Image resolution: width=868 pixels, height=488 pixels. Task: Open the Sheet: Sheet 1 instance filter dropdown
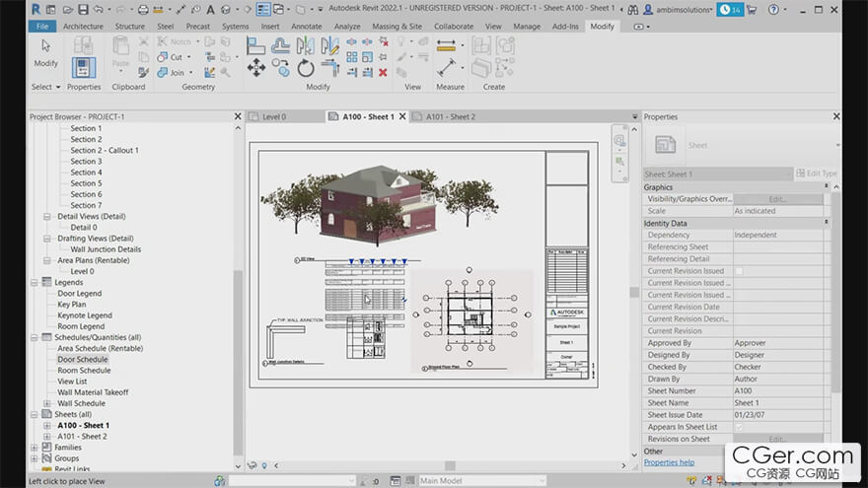[x=718, y=174]
